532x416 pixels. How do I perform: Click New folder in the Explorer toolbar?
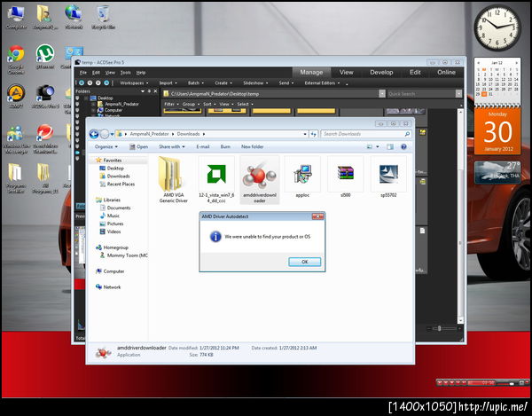[x=252, y=147]
